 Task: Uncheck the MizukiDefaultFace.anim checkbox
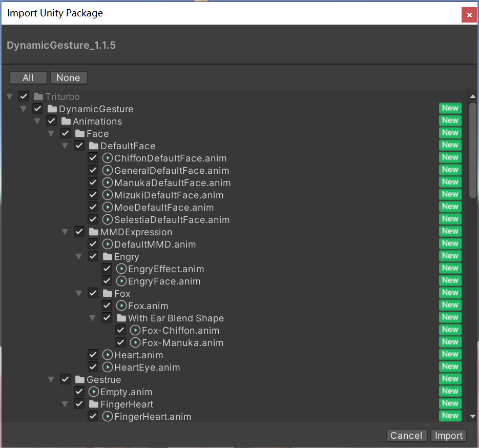pyautogui.click(x=93, y=195)
